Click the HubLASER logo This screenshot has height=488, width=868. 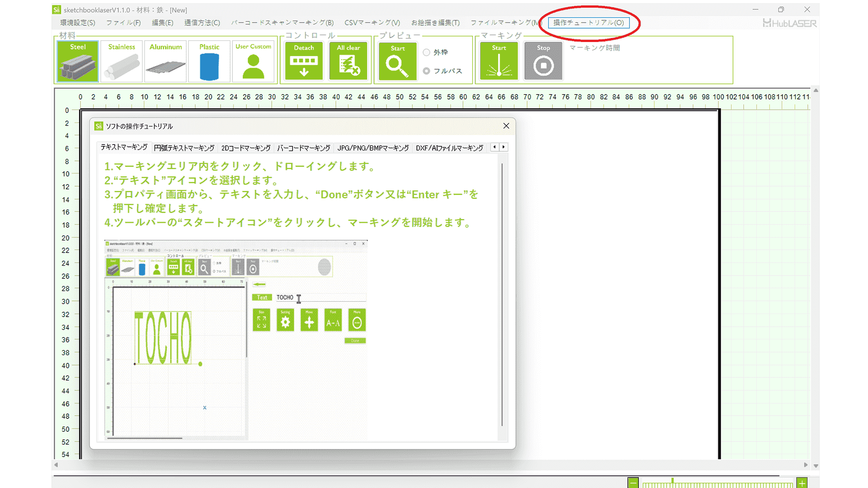click(789, 23)
